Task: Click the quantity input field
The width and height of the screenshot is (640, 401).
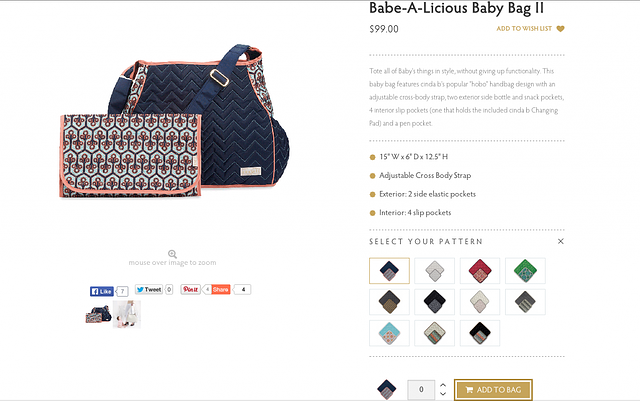Action: [421, 389]
